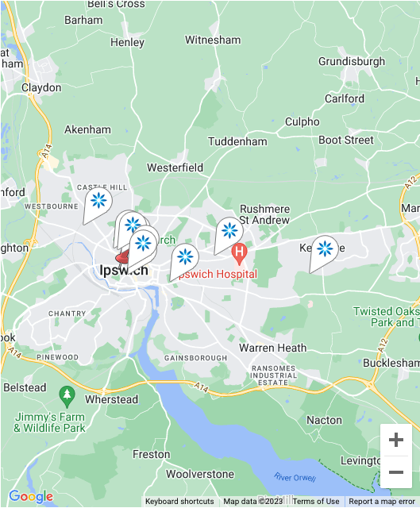Click the red H hospital icon
The image size is (420, 508).
239,254
